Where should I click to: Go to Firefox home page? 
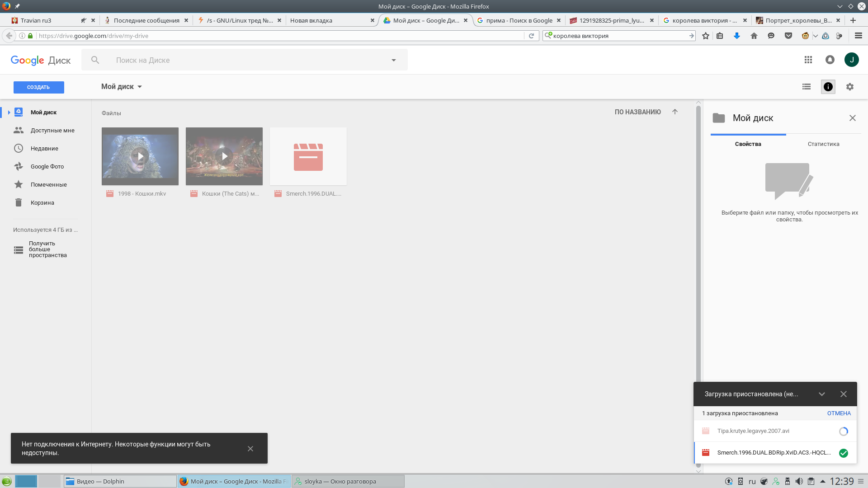point(754,36)
